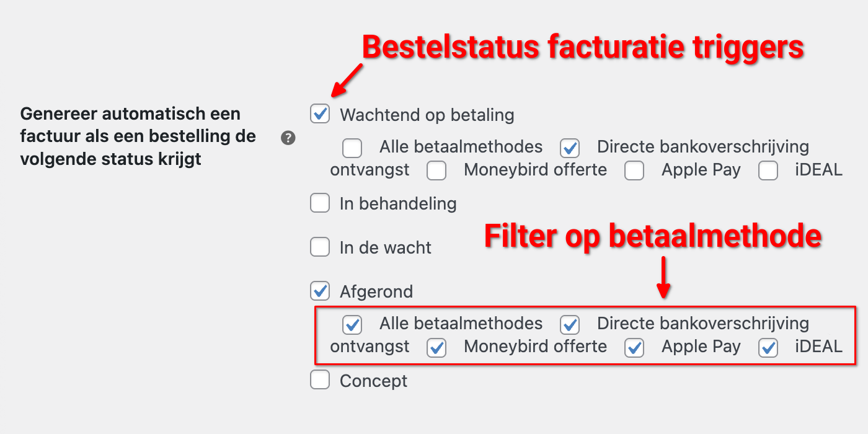
Task: Open the question mark help tooltip icon
Action: (x=288, y=138)
